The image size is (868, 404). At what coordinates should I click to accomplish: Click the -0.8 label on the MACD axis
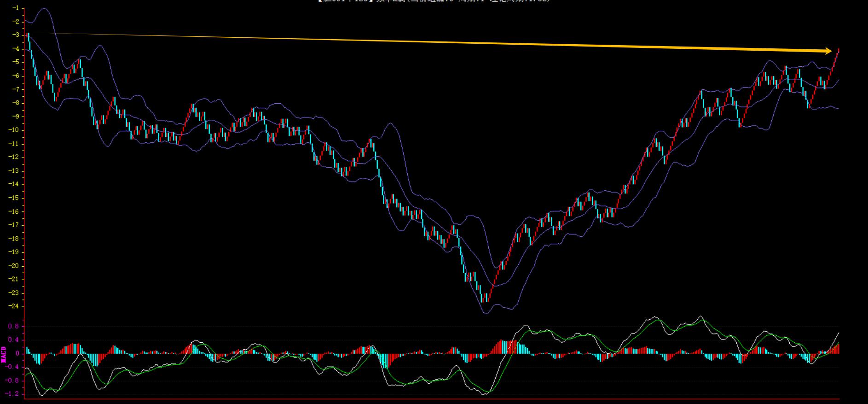13,381
